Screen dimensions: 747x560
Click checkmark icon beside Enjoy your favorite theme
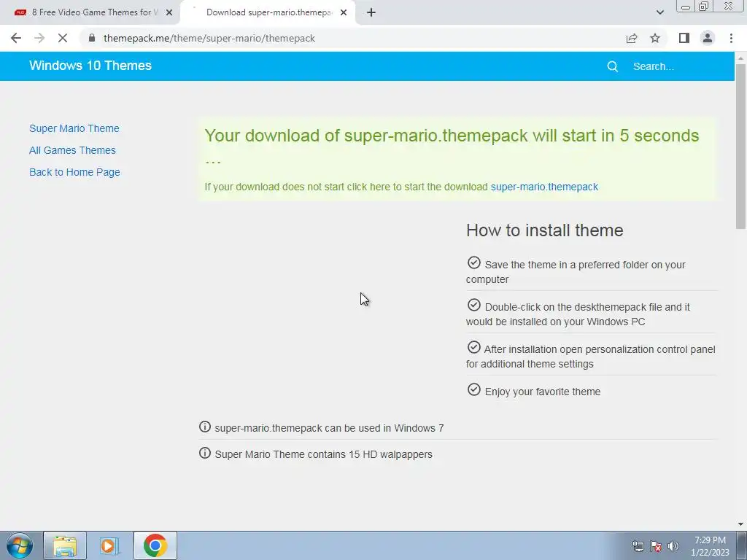(474, 389)
